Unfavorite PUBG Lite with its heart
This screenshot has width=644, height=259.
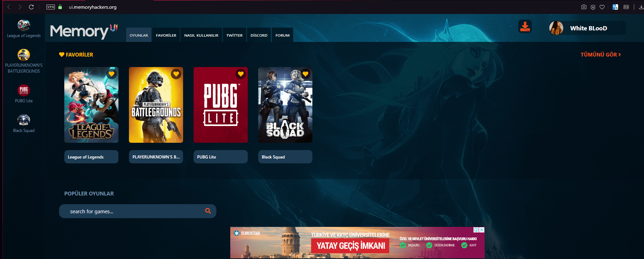click(241, 74)
